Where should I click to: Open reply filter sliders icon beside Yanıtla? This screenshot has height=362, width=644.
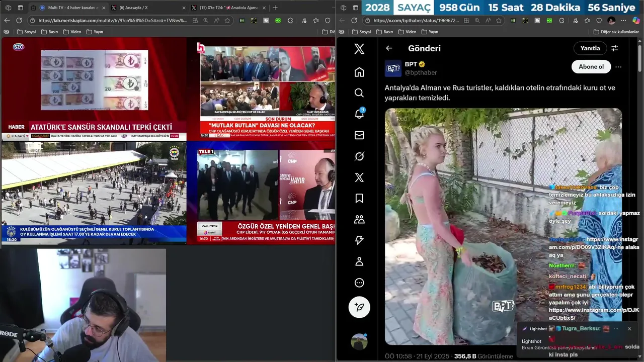[x=614, y=48]
